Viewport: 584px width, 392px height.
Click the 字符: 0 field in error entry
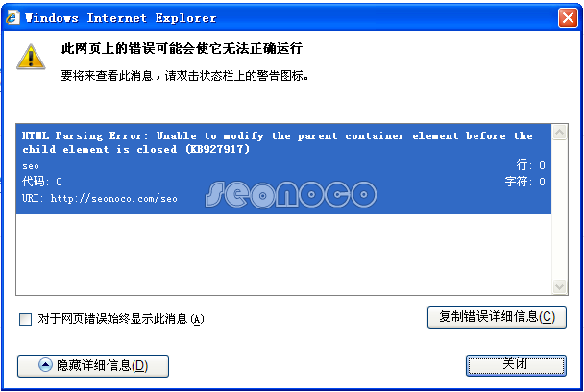pyautogui.click(x=525, y=182)
